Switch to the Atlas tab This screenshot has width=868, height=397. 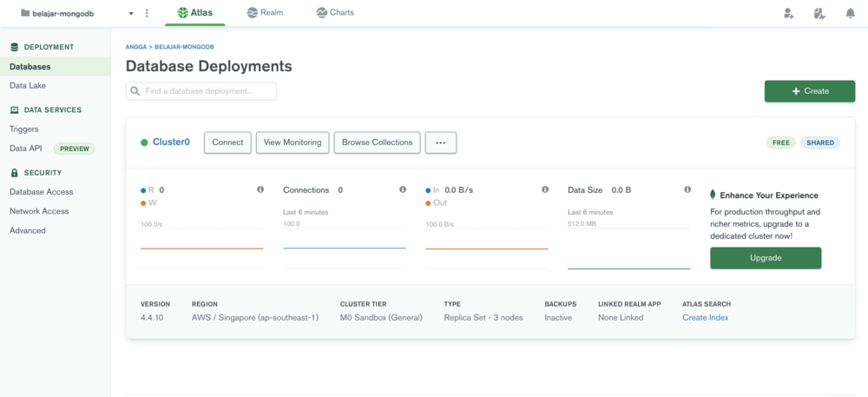194,13
